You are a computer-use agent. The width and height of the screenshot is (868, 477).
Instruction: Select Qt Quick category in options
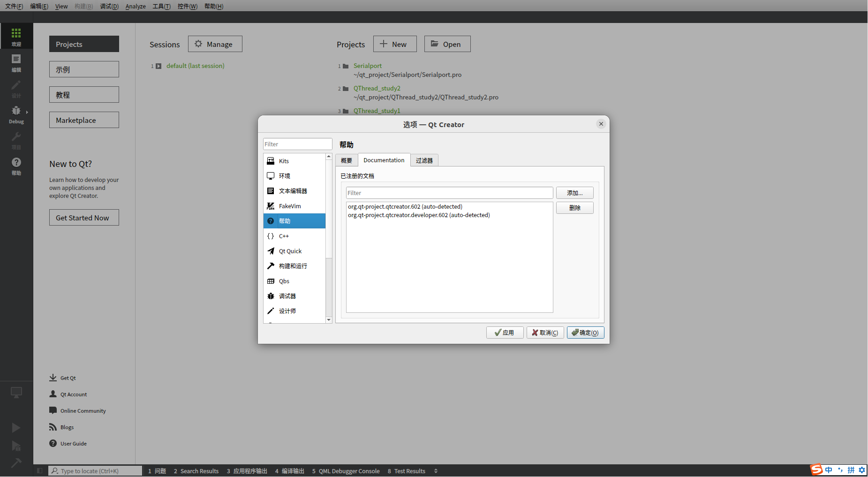point(294,251)
